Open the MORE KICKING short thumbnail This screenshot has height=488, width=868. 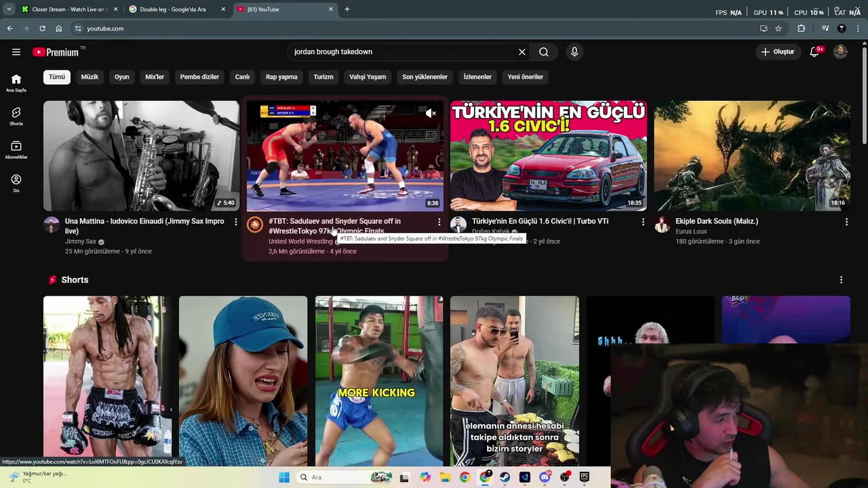click(379, 381)
